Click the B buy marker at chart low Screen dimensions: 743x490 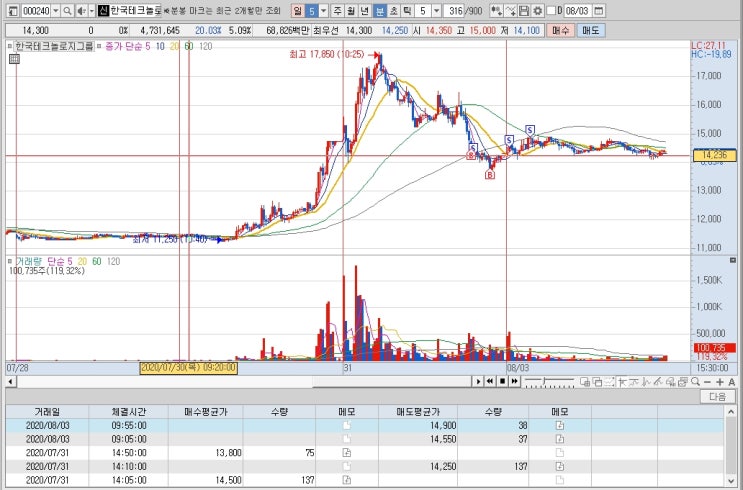point(489,175)
